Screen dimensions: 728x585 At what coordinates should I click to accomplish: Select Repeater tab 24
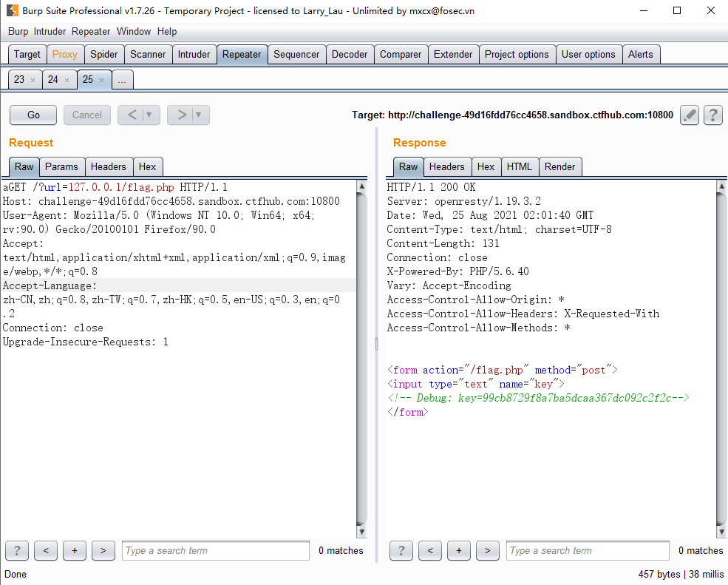[53, 79]
